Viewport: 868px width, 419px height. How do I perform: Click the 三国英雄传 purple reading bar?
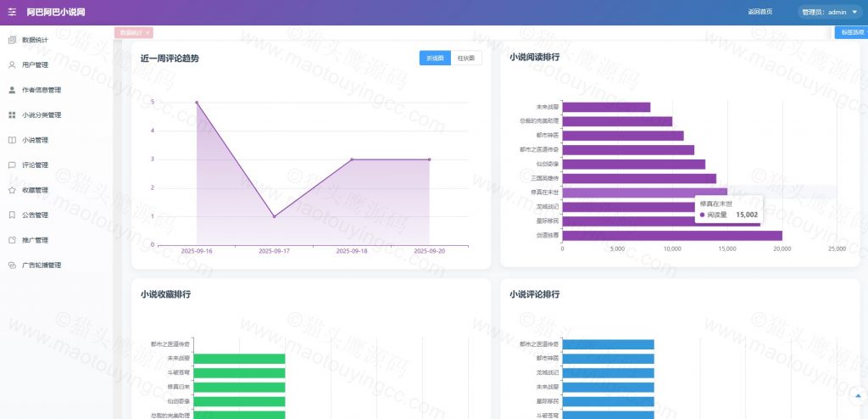(639, 178)
